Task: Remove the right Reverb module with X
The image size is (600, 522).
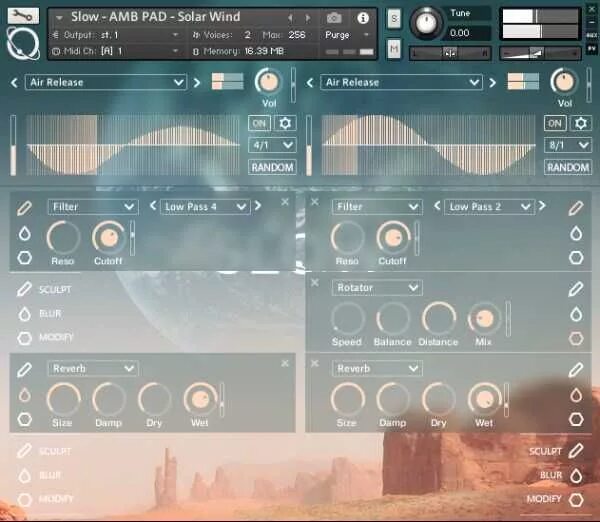Action: [315, 363]
